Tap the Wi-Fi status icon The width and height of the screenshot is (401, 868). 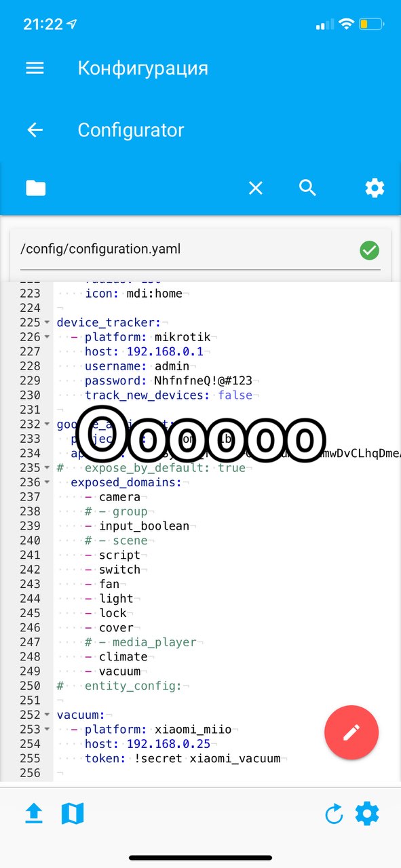(x=346, y=24)
